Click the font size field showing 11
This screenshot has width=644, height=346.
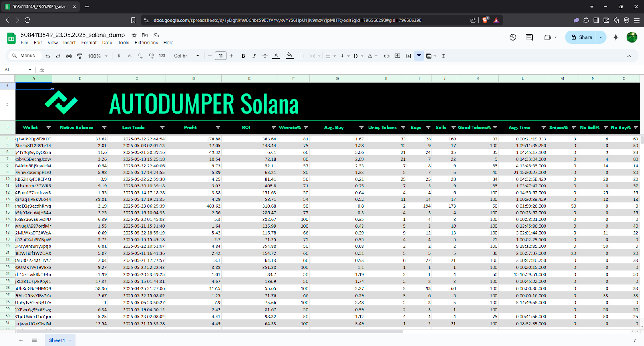pos(221,56)
